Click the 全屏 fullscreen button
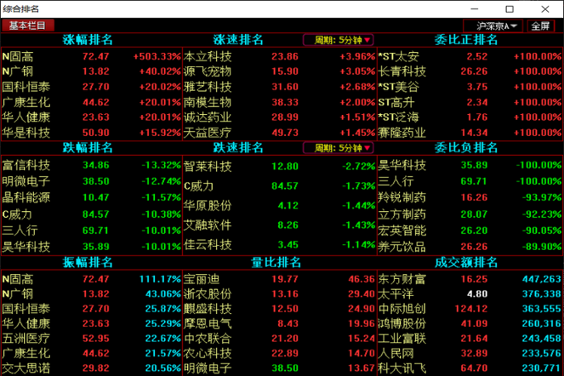 click(540, 26)
